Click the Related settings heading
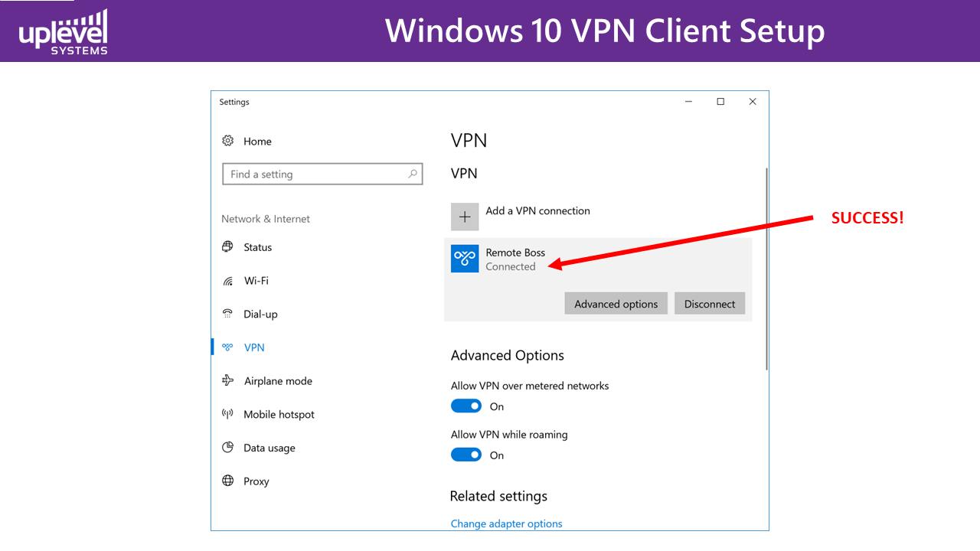 coord(499,496)
